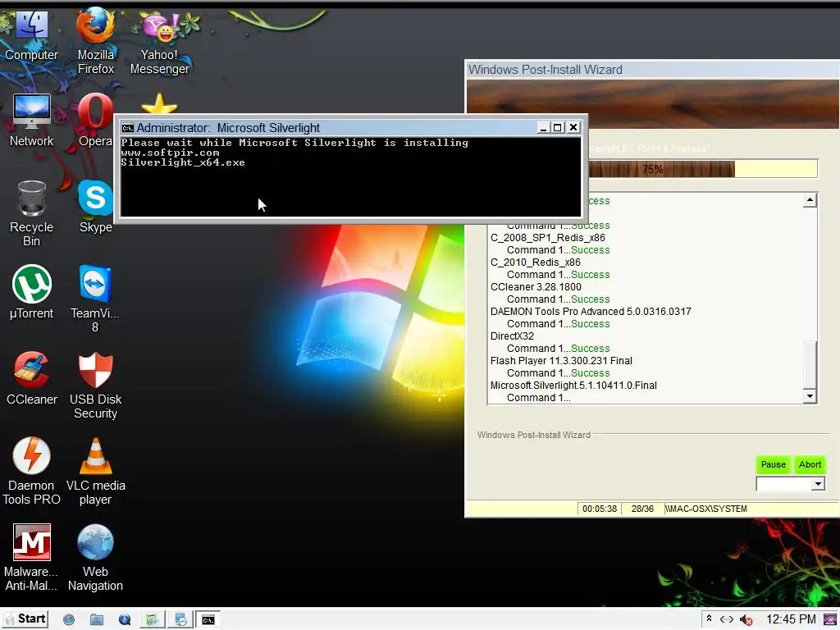Screen dimensions: 840x630
Task: Open the command prompt window's system menu icon
Action: point(127,127)
